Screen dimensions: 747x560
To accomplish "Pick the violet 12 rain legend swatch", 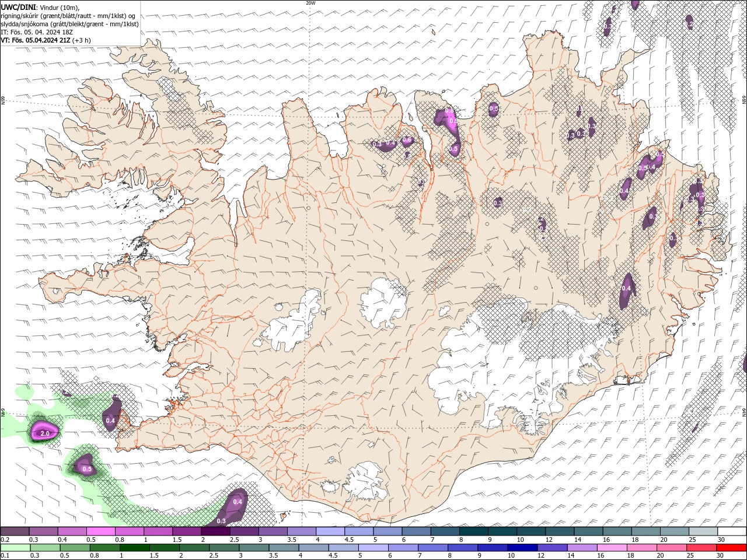I will click(552, 548).
